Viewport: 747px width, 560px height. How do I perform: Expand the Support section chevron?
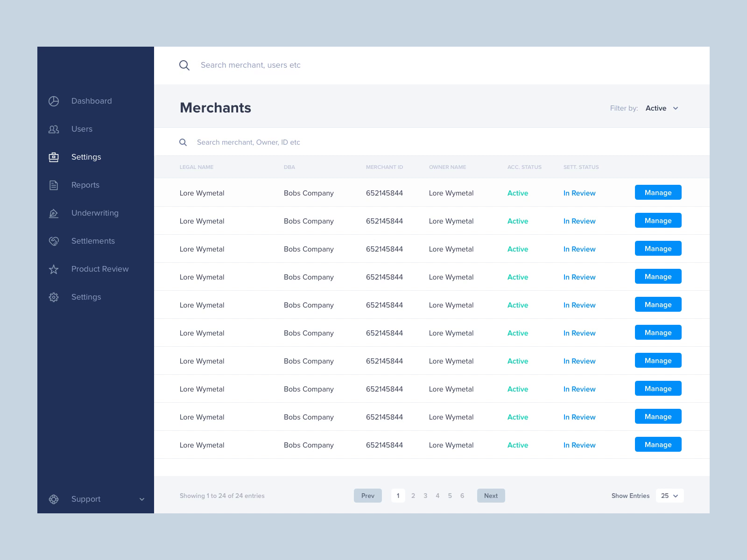142,499
